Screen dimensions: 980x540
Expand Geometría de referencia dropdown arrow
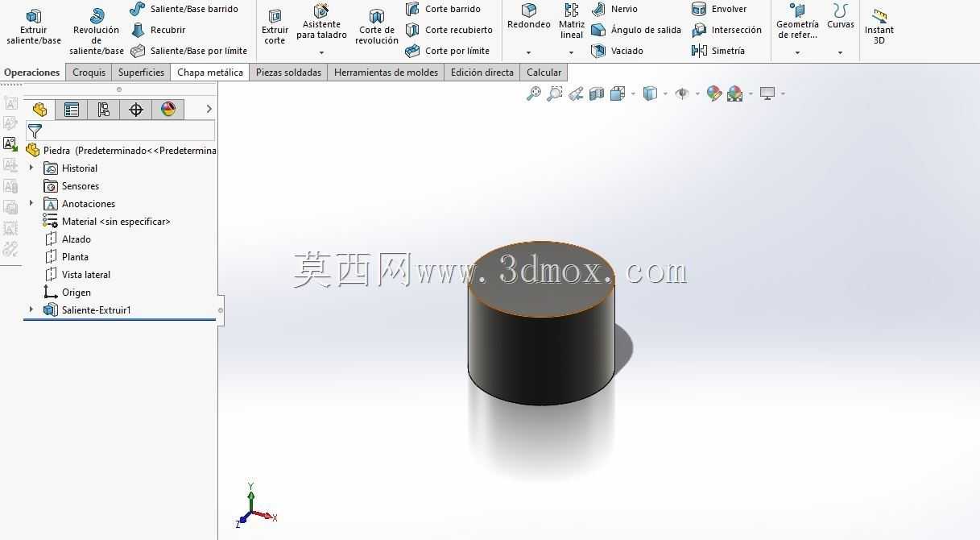click(797, 53)
